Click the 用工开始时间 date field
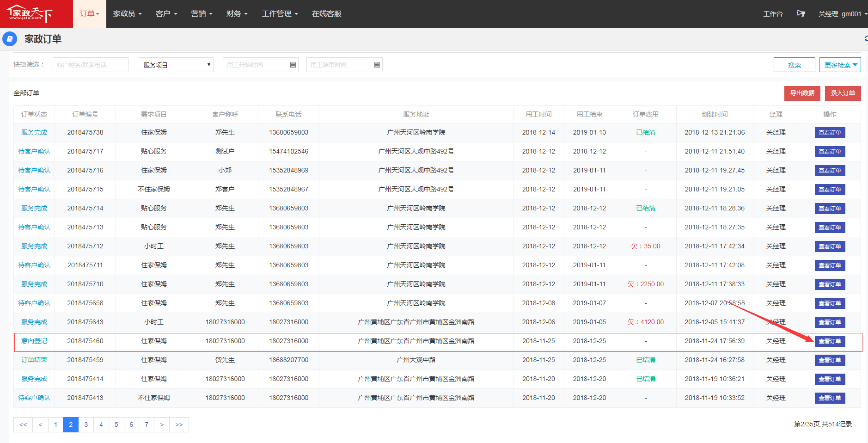This screenshot has width=868, height=443. (x=260, y=65)
